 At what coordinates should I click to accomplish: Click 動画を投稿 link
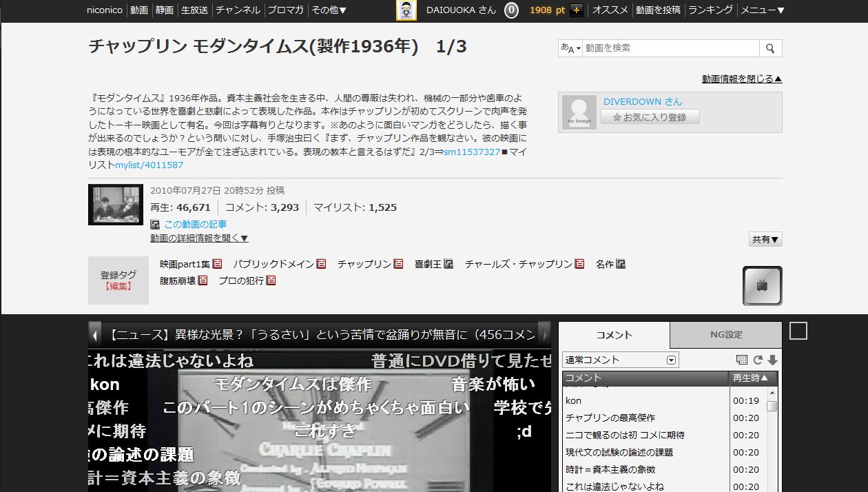[x=658, y=10]
